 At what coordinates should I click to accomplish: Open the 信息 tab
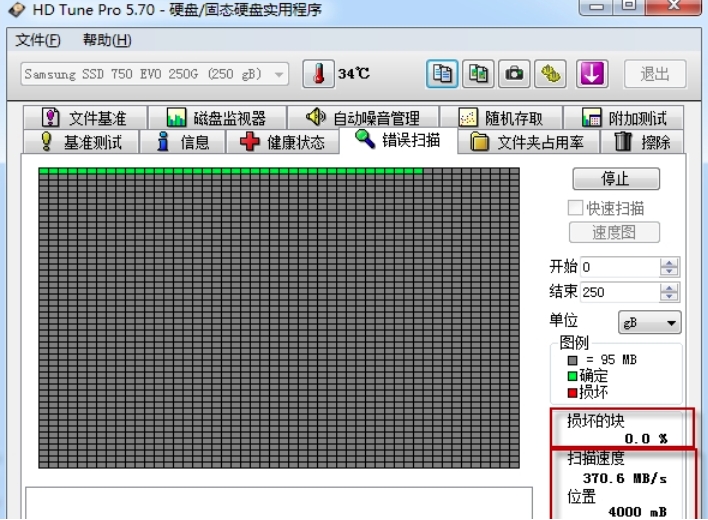click(x=182, y=142)
